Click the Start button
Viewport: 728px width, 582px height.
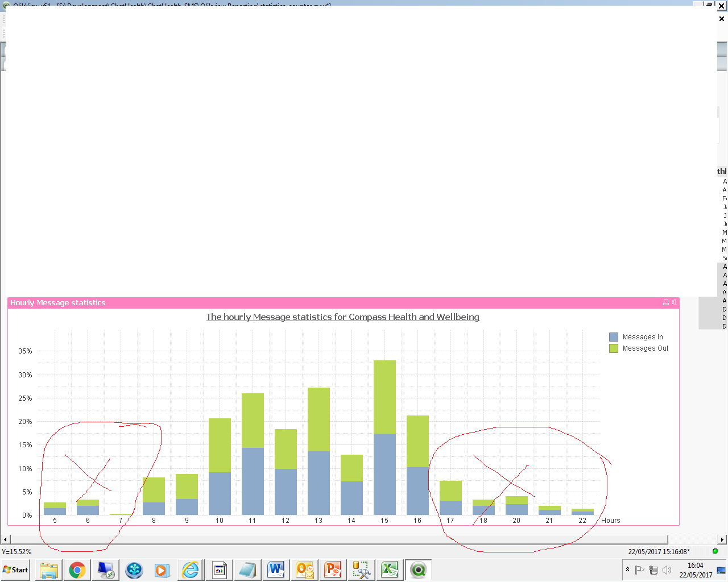click(x=16, y=570)
